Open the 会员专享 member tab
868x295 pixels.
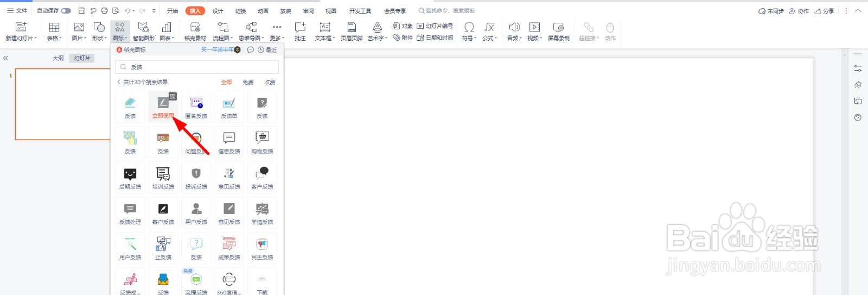click(x=395, y=11)
